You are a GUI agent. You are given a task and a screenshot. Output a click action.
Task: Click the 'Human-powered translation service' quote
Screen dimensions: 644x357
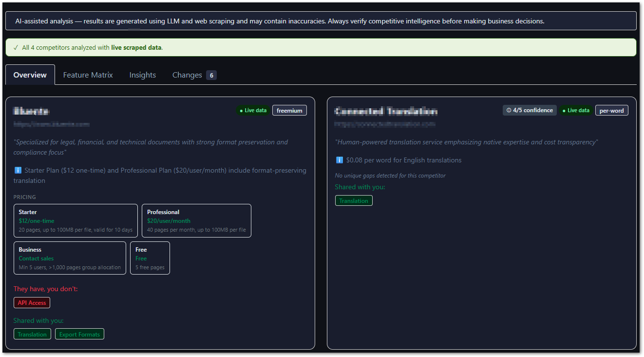[x=467, y=142]
